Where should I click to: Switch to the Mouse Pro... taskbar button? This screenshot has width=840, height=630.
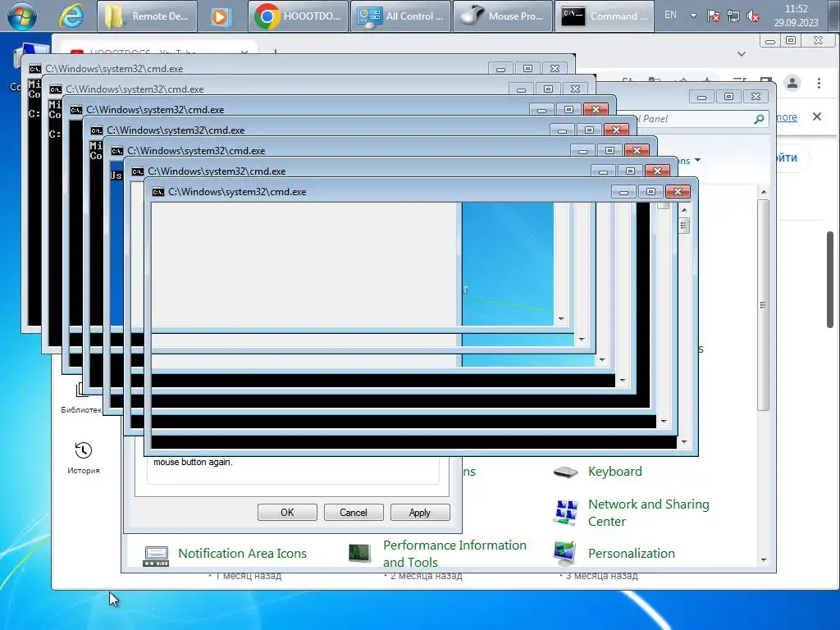click(x=503, y=16)
